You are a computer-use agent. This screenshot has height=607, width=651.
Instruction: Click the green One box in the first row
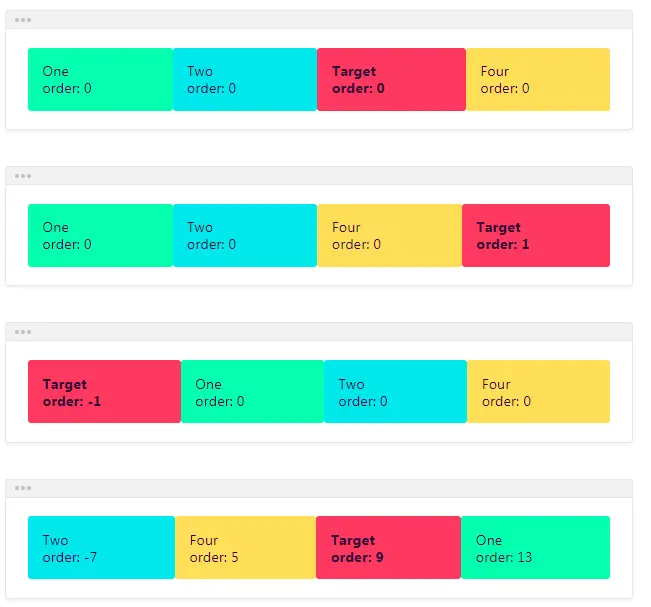coord(100,79)
